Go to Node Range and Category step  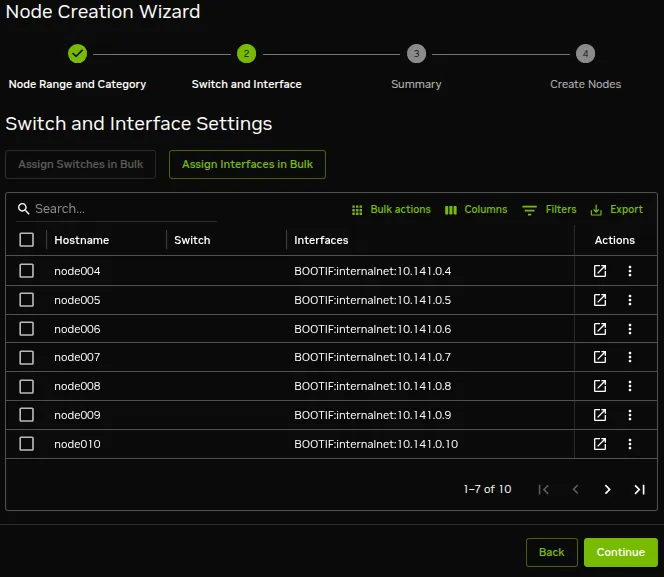point(77,84)
